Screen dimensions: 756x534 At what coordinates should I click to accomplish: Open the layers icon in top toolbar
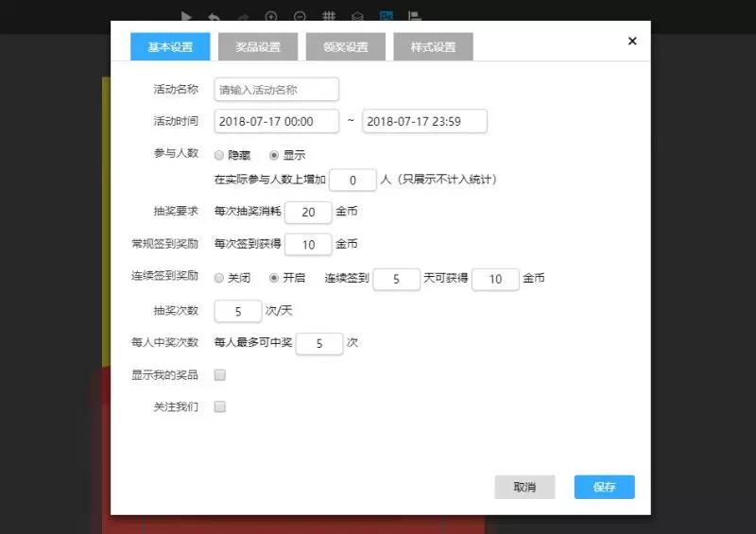357,17
